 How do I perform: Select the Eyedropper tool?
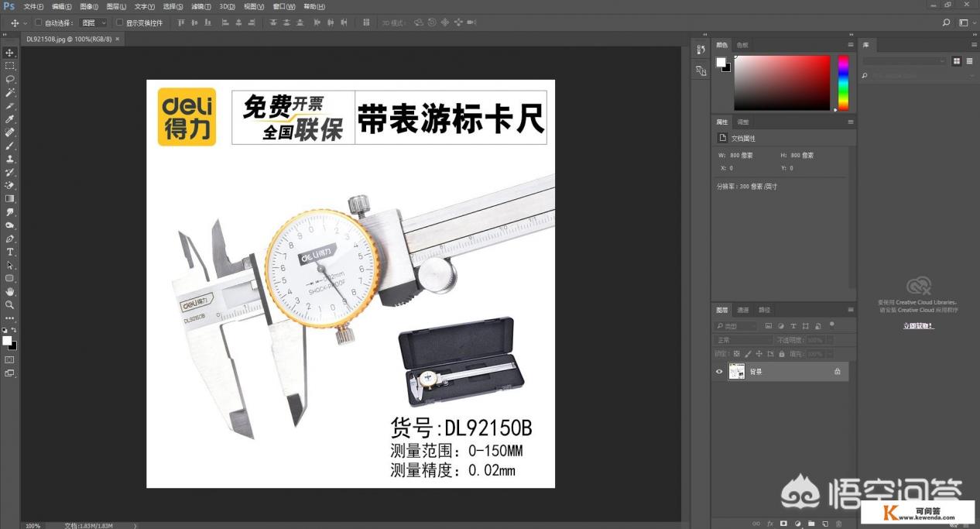10,119
